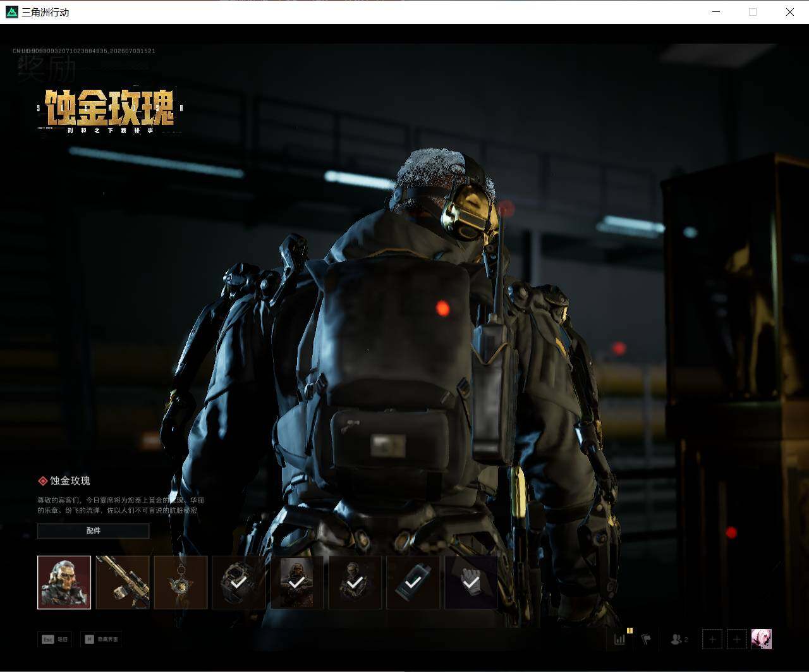This screenshot has height=672, width=809.
Task: Close the 三角洲行动 window
Action: click(790, 12)
